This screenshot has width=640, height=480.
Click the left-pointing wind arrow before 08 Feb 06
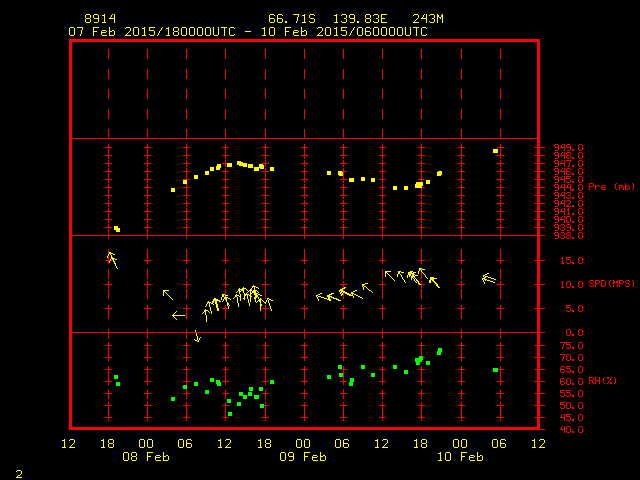coord(178,315)
